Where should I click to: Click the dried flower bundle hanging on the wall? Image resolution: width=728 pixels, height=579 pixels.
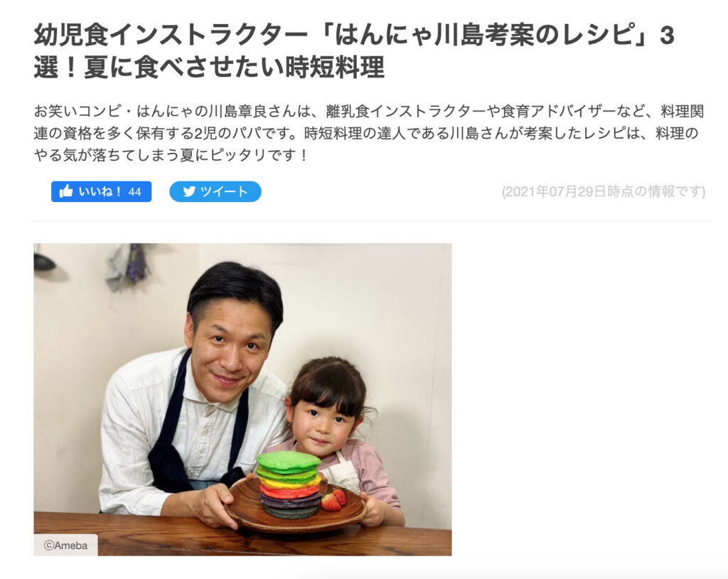[128, 267]
